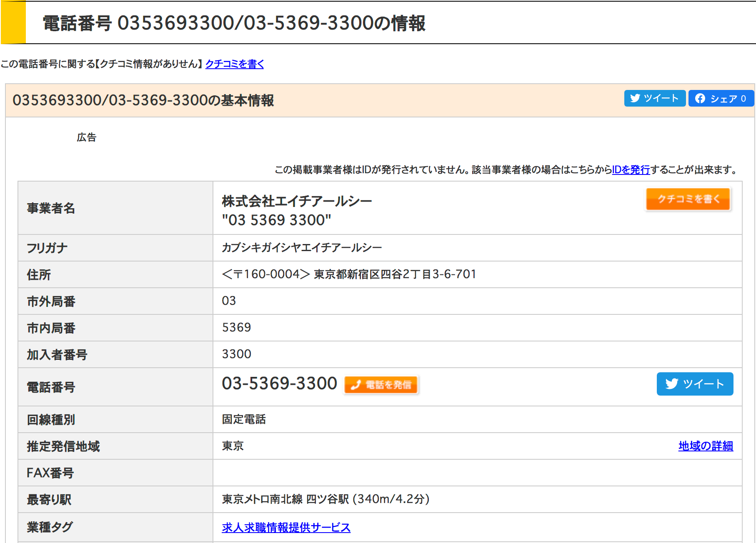Click the company name 株式会社エイチアールシー
This screenshot has width=756, height=543.
297,201
